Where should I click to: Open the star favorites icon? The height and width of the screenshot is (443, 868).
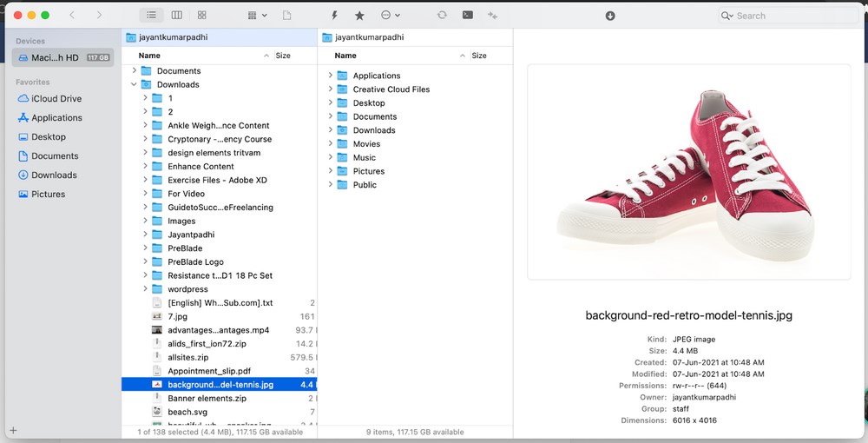pos(359,16)
